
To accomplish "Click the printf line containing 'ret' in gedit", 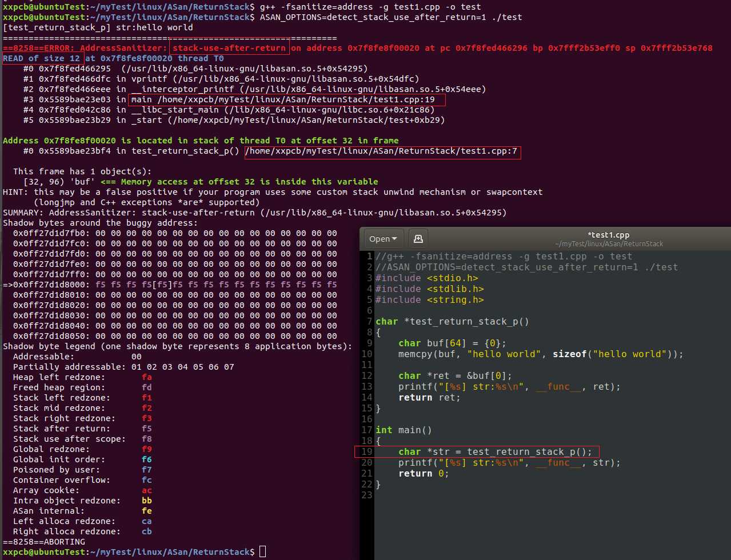I will (x=509, y=387).
